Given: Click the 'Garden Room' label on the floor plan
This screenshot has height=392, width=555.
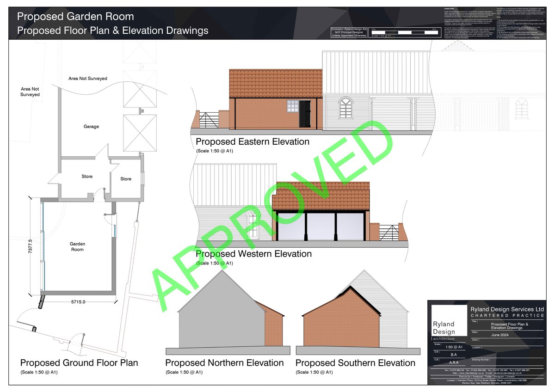Looking at the screenshot, I should (77, 246).
